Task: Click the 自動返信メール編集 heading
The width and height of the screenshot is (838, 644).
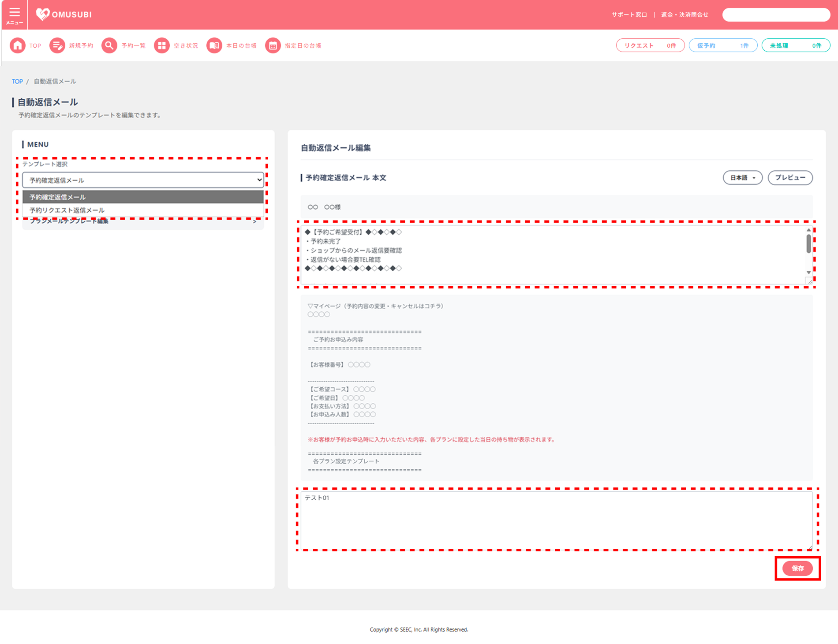Action: pyautogui.click(x=336, y=148)
